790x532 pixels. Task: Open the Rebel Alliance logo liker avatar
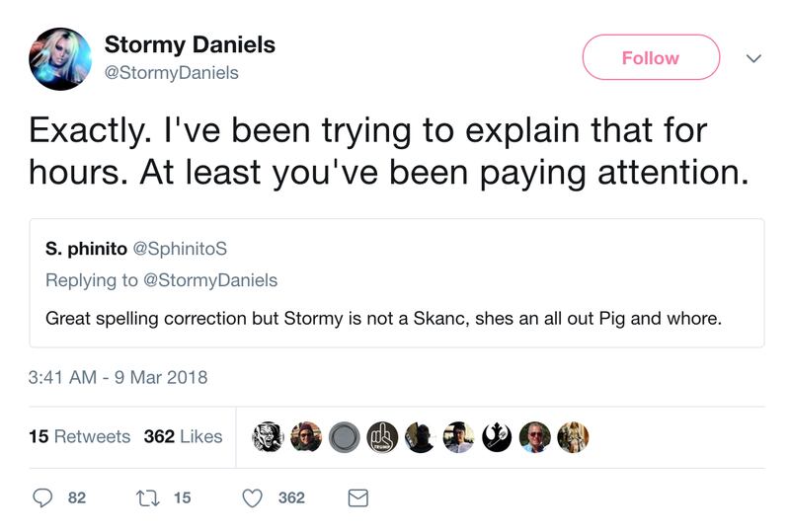497,437
